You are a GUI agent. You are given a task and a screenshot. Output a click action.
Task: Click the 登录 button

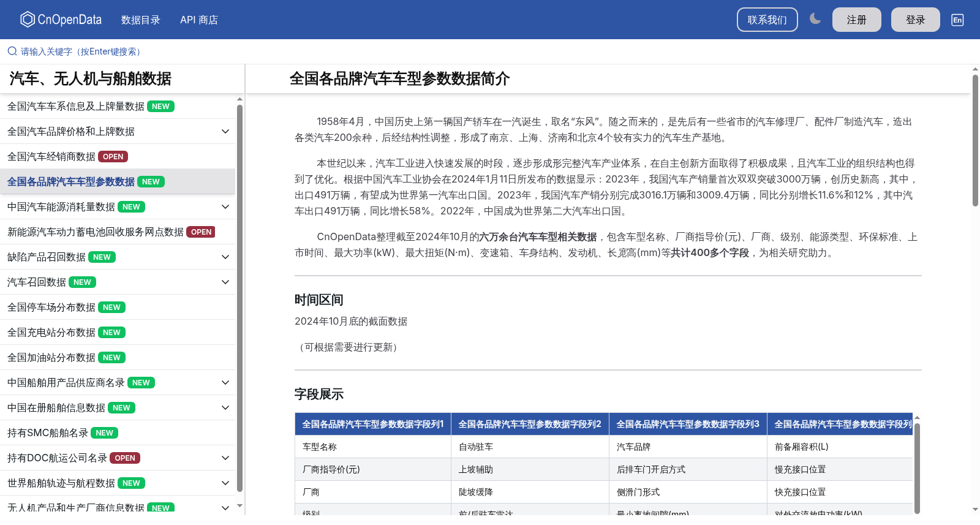[x=915, y=20]
